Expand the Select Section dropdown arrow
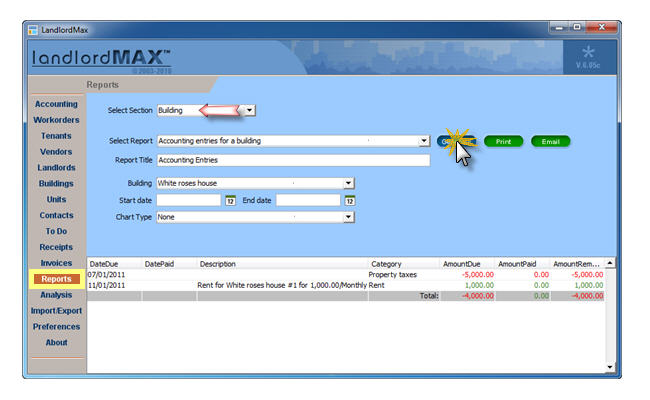Image resolution: width=650 pixels, height=400 pixels. (x=250, y=110)
